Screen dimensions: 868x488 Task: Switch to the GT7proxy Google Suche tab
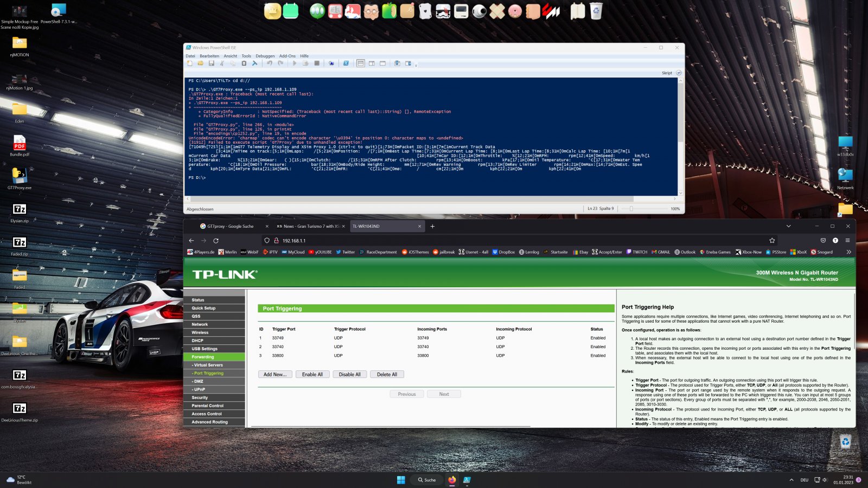tap(230, 226)
